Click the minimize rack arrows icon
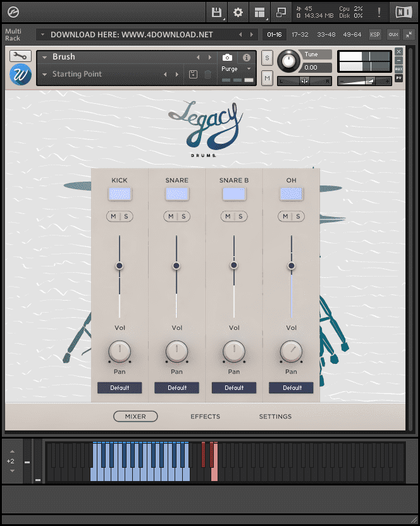The image size is (420, 526). coord(409,34)
